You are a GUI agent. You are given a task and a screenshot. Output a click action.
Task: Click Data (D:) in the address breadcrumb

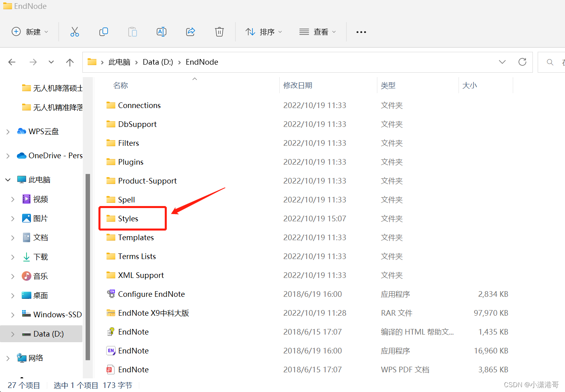point(158,62)
